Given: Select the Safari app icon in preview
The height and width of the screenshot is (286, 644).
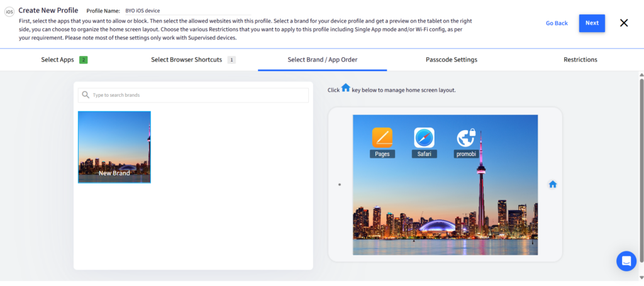Looking at the screenshot, I should 424,137.
